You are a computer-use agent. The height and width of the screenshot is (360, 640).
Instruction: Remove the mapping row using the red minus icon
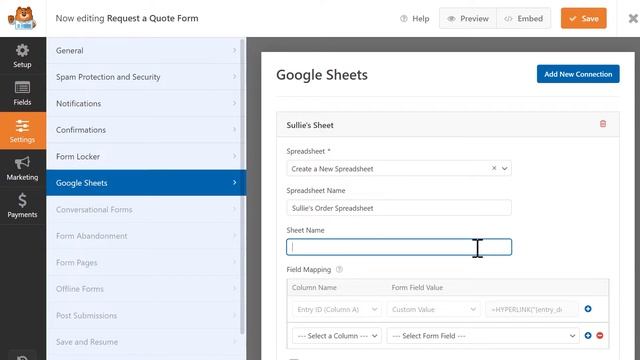click(x=600, y=336)
